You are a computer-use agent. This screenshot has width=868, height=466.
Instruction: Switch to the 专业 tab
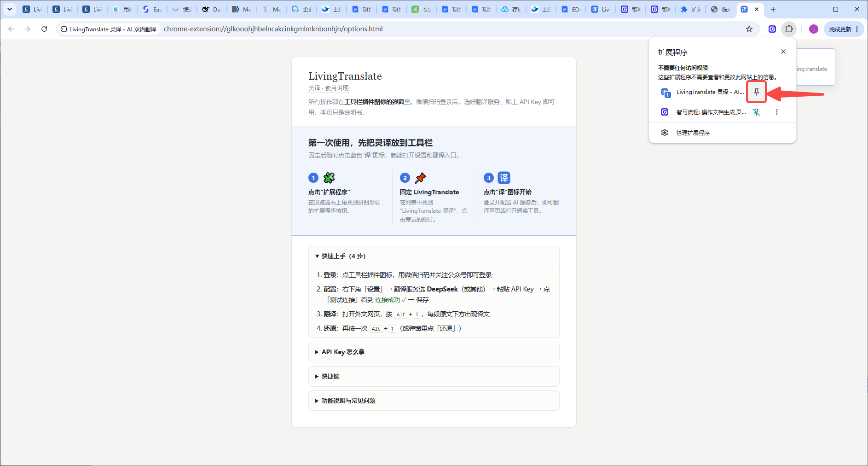[422, 9]
